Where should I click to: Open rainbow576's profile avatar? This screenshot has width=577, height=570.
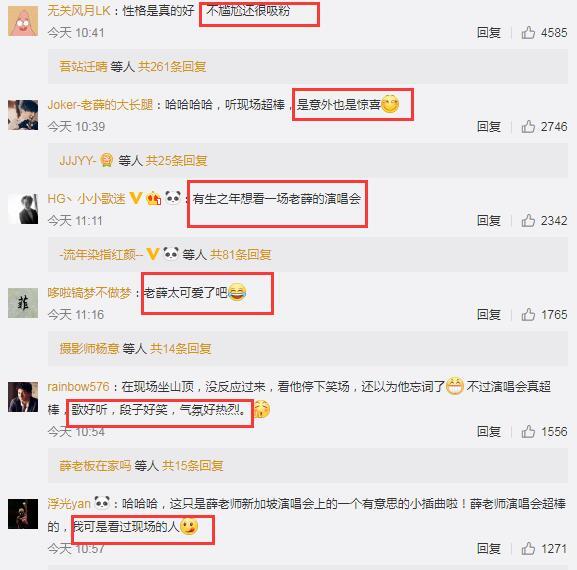pyautogui.click(x=23, y=397)
